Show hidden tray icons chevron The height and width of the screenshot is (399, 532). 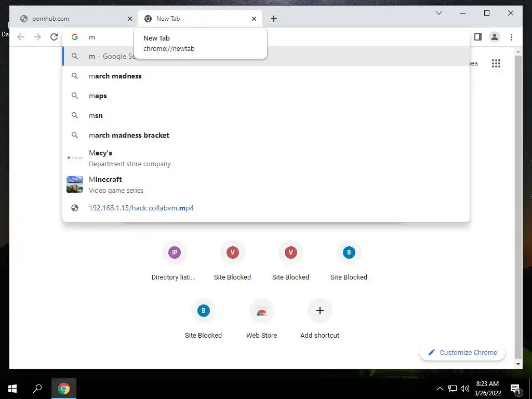point(440,389)
